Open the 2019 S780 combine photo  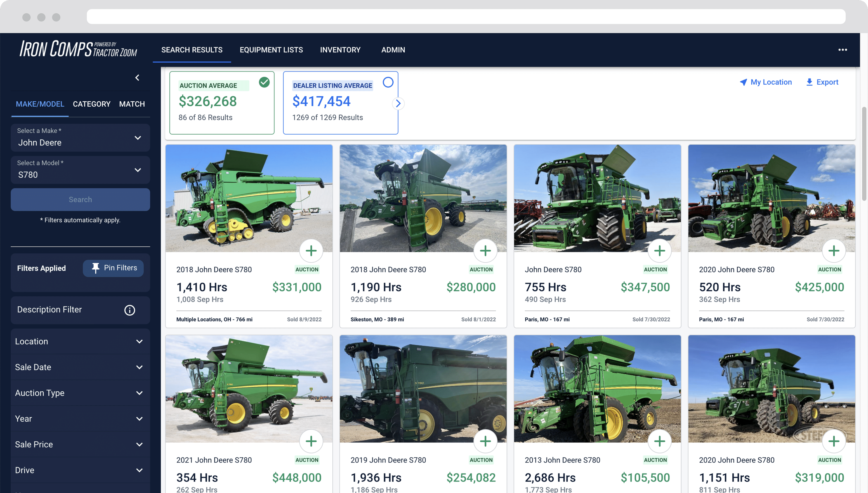click(x=423, y=389)
